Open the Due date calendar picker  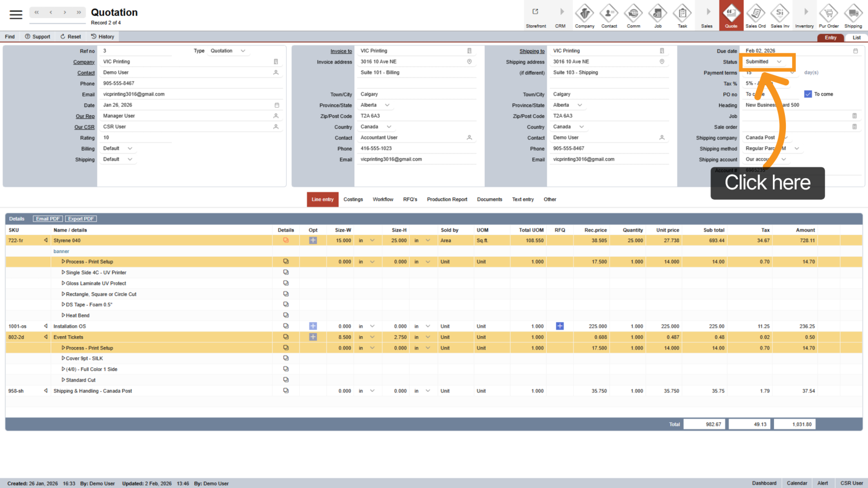coord(855,51)
